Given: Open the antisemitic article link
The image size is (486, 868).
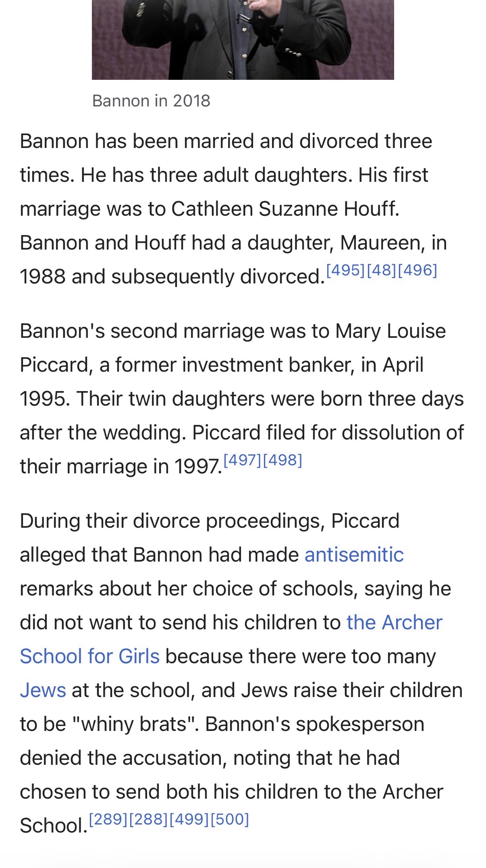Looking at the screenshot, I should coord(354,555).
